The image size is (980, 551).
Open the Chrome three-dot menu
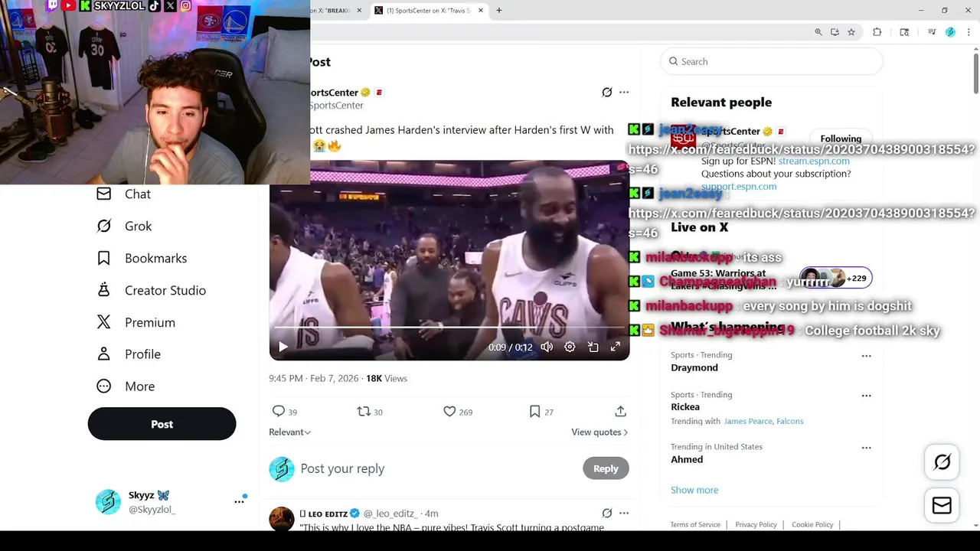click(969, 32)
